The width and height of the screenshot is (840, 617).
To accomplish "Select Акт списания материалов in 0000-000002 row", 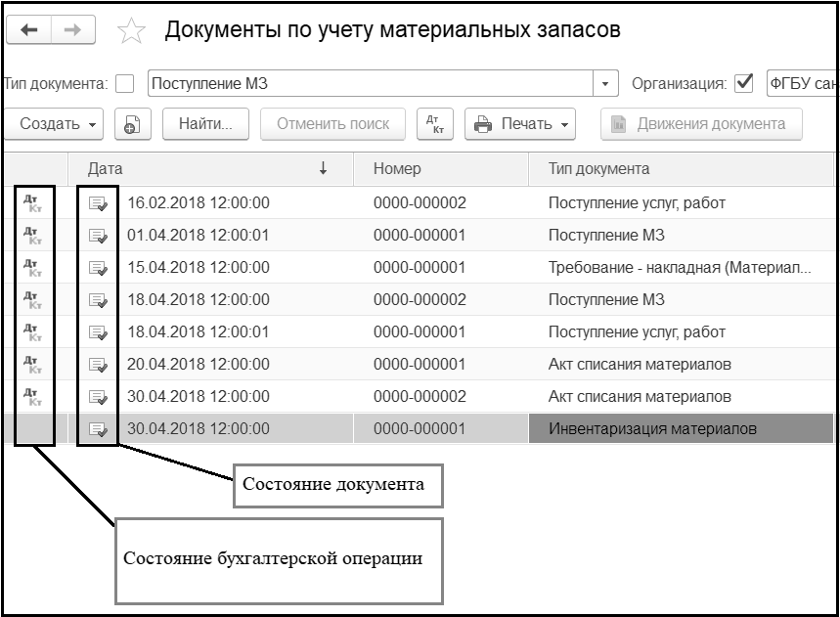I will coord(640,396).
